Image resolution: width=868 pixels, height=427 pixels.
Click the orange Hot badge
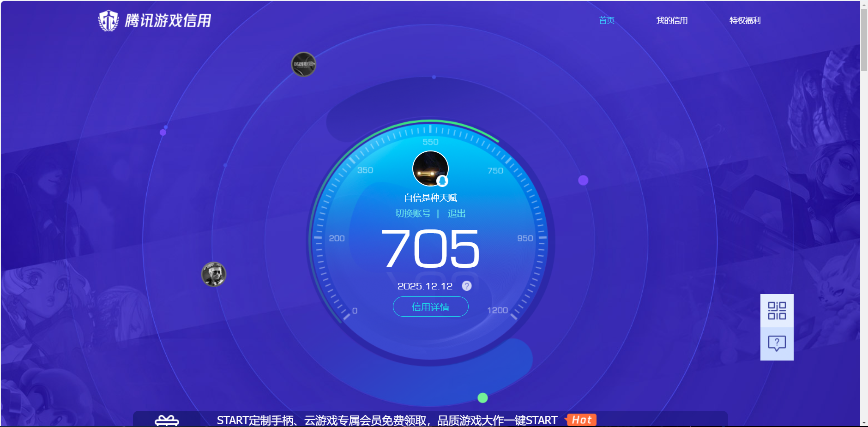[x=581, y=420]
